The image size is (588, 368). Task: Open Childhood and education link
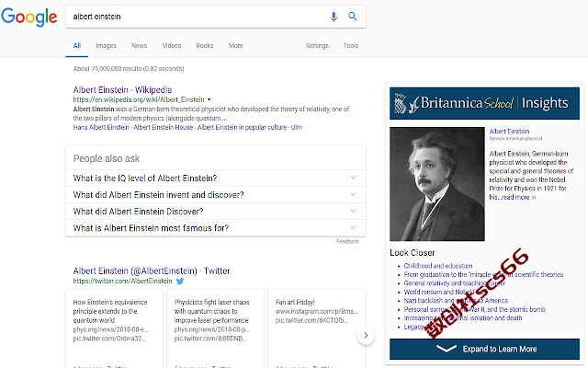pos(438,266)
